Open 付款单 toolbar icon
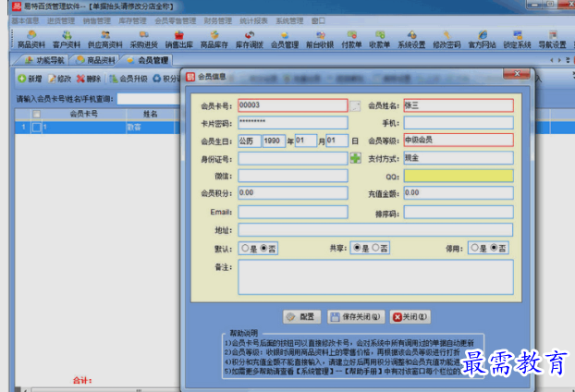 pyautogui.click(x=351, y=40)
